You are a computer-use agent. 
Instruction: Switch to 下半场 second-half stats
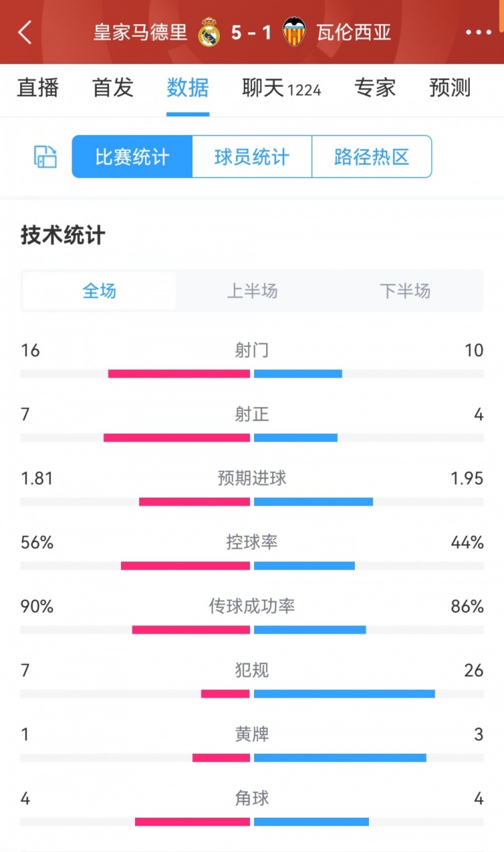pos(405,291)
